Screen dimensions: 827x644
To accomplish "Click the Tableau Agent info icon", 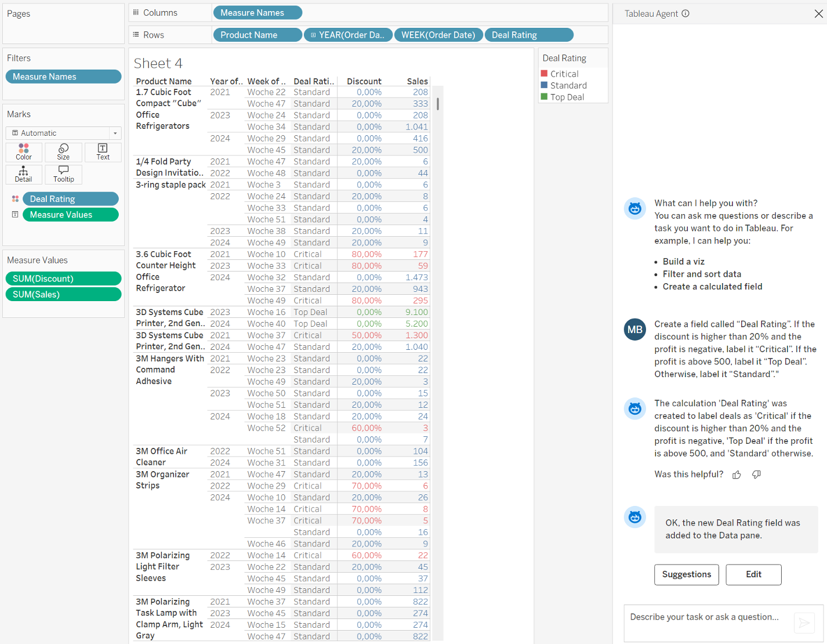I will click(x=685, y=13).
